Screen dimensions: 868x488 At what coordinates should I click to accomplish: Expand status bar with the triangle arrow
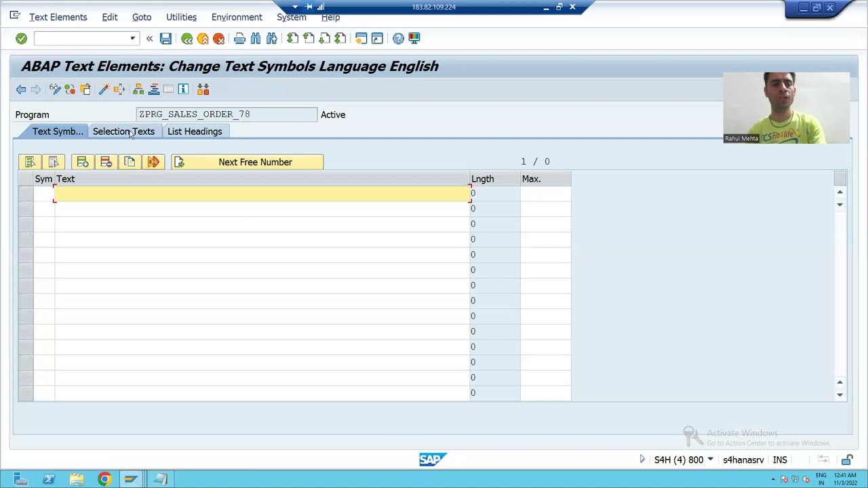pos(642,460)
